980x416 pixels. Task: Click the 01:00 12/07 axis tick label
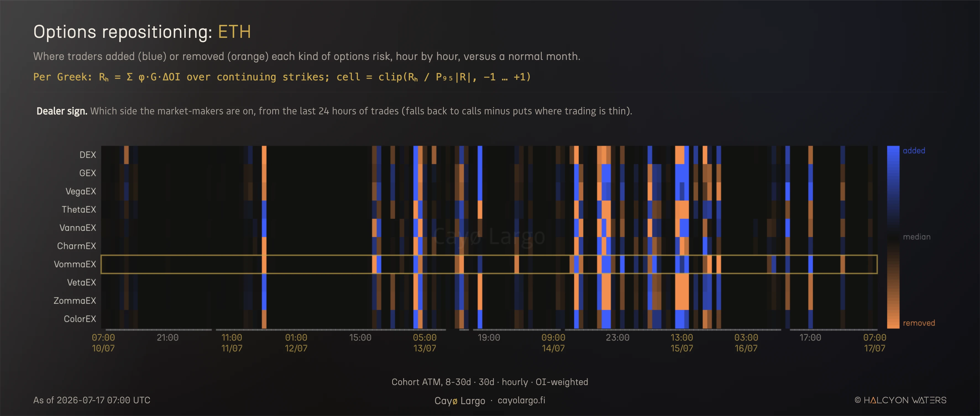(x=296, y=343)
